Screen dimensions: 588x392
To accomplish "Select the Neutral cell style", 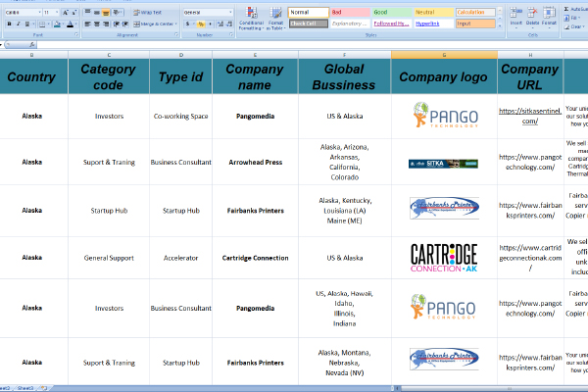I will coord(433,12).
